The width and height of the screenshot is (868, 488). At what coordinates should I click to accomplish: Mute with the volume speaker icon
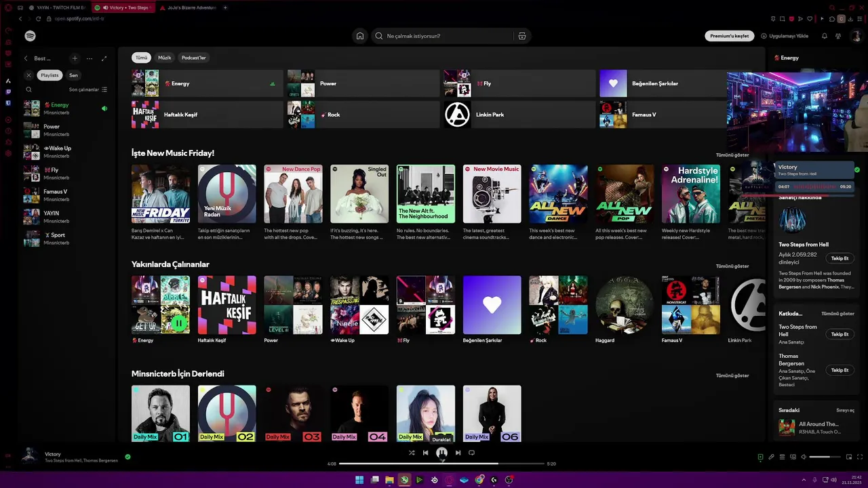click(804, 457)
